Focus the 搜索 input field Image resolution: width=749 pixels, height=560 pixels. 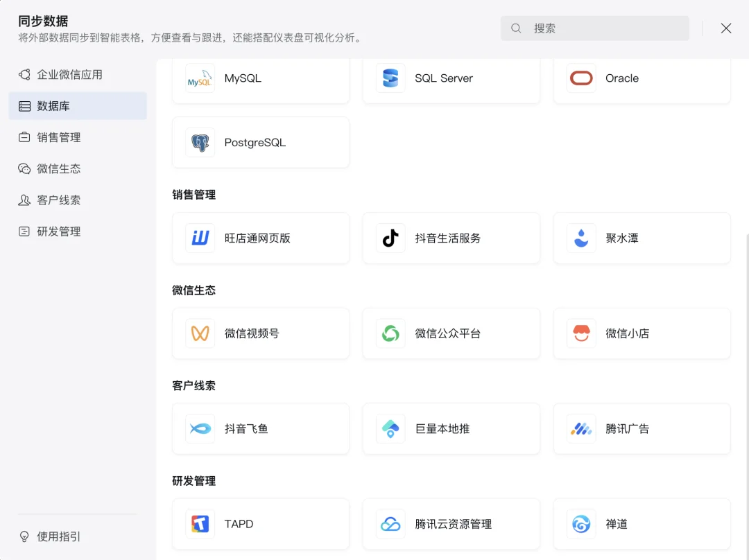[x=595, y=28]
